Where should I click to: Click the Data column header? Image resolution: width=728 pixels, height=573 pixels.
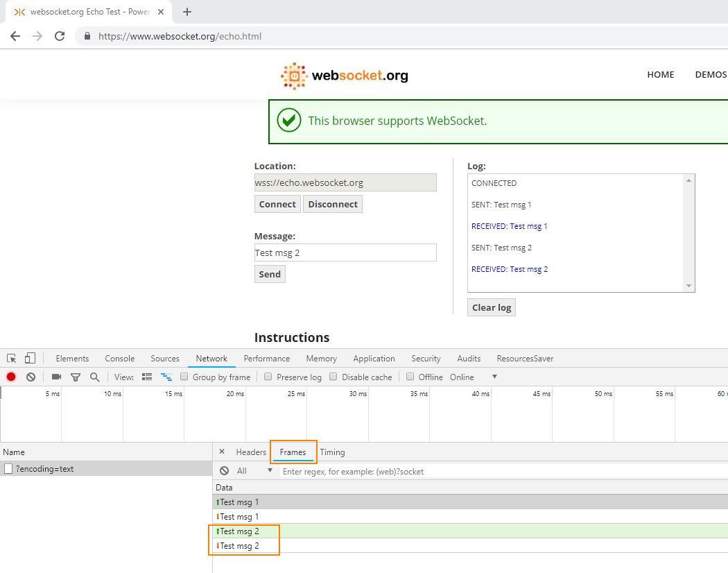[470, 488]
